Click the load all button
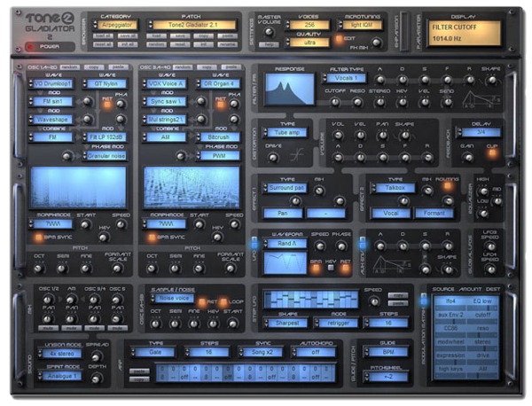 pyautogui.click(x=103, y=35)
